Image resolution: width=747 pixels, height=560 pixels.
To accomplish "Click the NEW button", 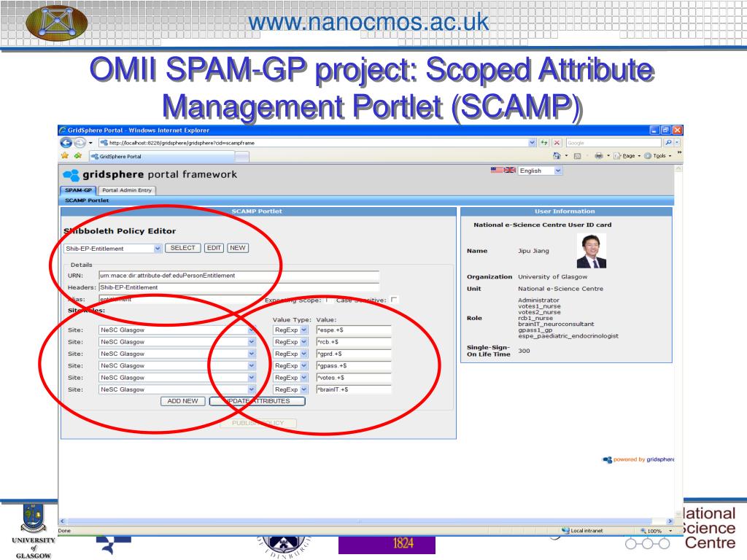I will (237, 248).
